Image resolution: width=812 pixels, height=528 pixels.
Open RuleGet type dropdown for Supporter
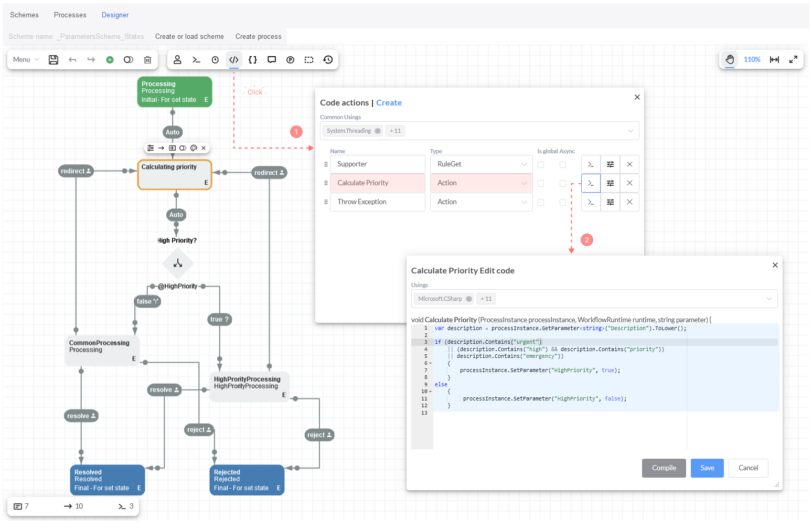(482, 164)
